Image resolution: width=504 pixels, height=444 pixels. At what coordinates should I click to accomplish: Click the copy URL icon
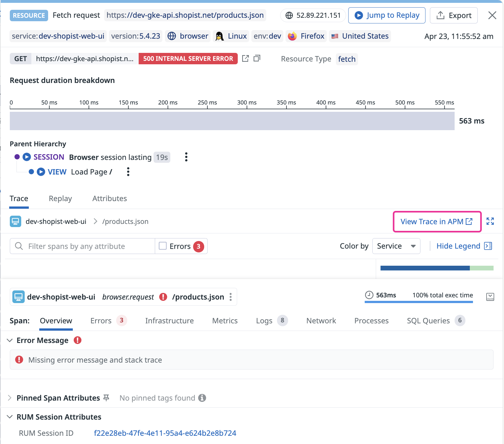(x=257, y=58)
